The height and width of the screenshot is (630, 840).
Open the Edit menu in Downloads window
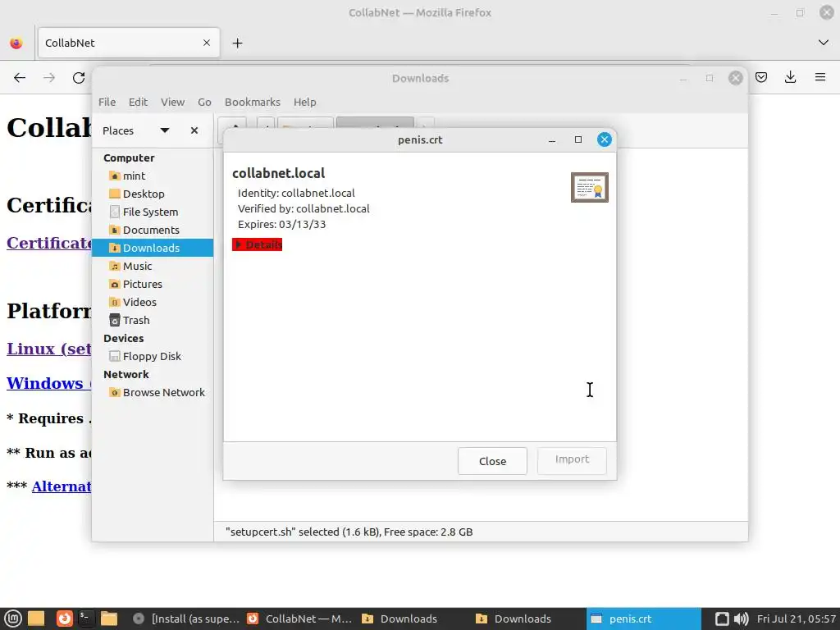(x=138, y=102)
